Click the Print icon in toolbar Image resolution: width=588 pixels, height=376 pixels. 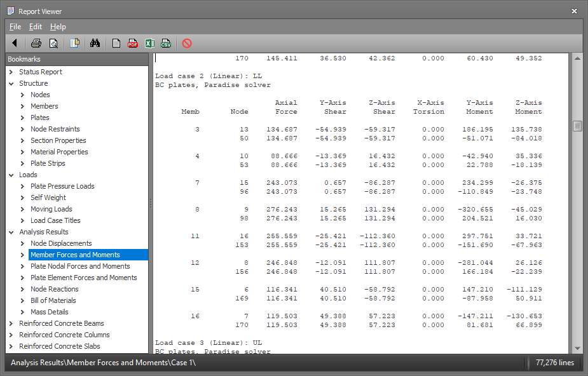point(36,43)
